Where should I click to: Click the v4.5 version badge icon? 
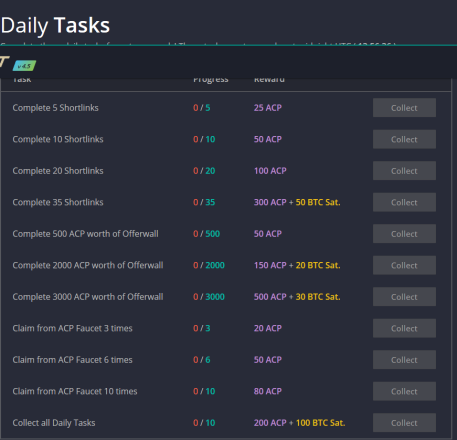[x=24, y=66]
